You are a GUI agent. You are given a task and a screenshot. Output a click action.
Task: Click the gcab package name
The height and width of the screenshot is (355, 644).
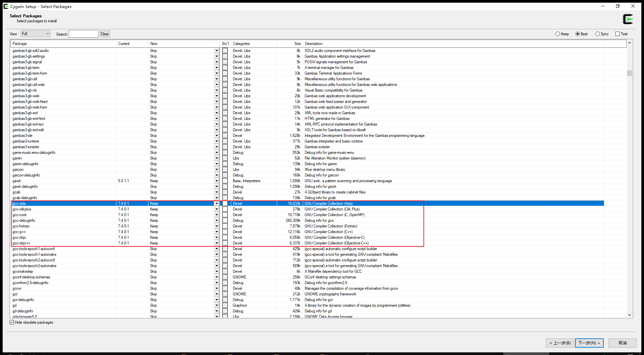(16, 192)
